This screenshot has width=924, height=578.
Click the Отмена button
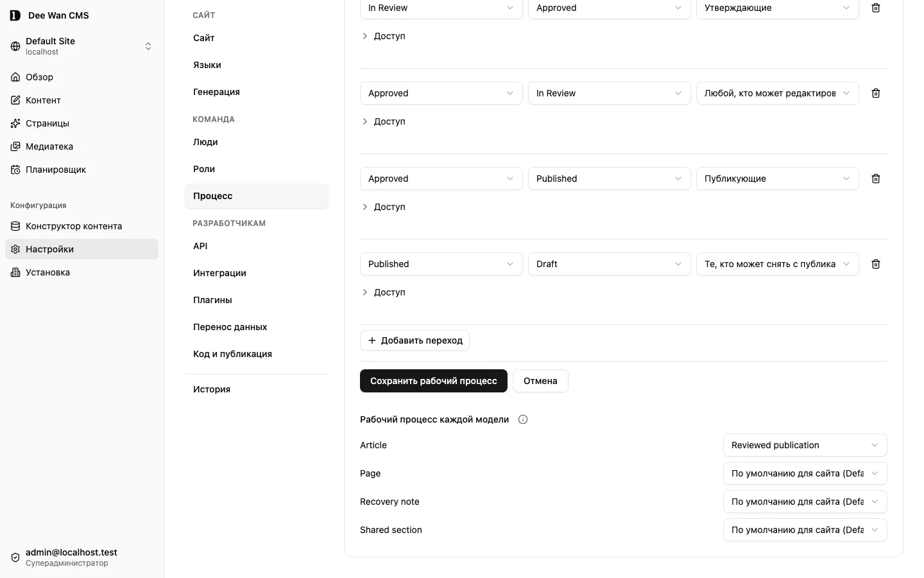click(x=540, y=381)
